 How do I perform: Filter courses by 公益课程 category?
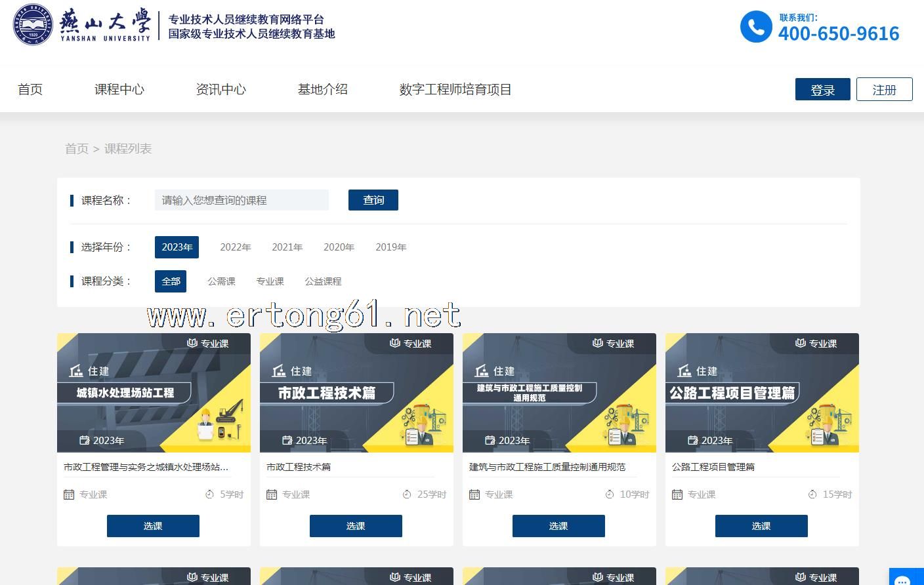click(323, 281)
